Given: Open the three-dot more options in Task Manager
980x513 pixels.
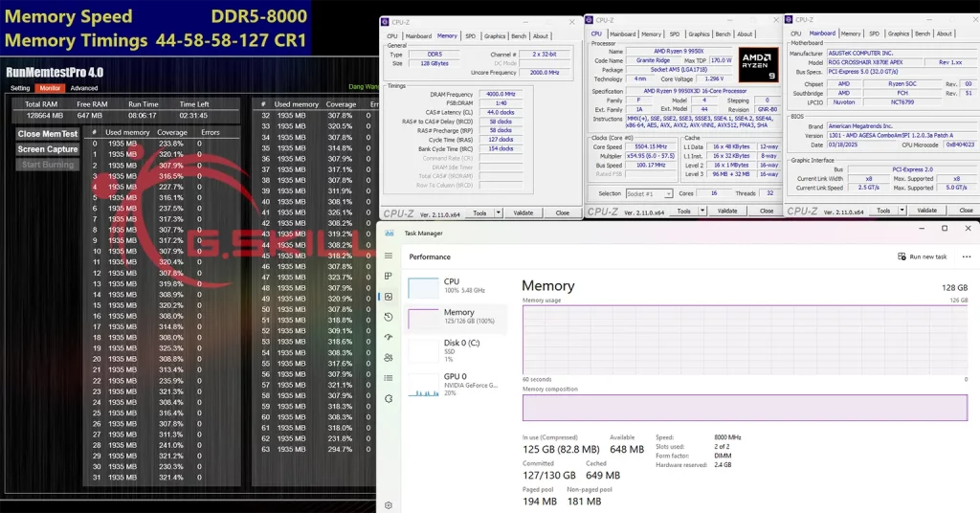Looking at the screenshot, I should coord(967,256).
